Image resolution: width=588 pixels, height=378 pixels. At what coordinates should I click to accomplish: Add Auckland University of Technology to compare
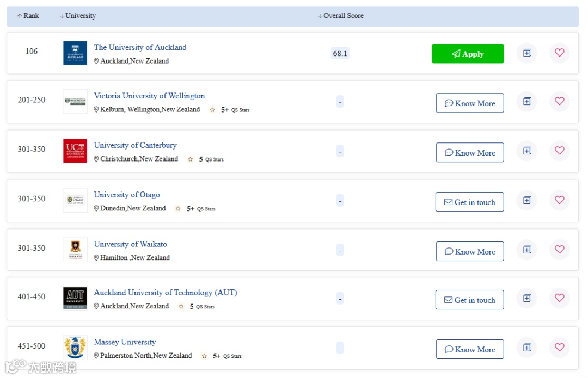[x=526, y=298]
